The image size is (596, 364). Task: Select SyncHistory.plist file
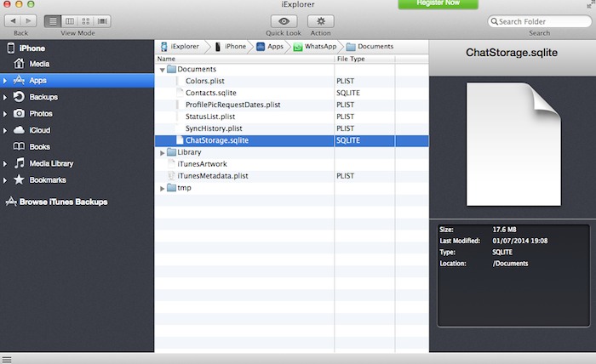click(291, 128)
